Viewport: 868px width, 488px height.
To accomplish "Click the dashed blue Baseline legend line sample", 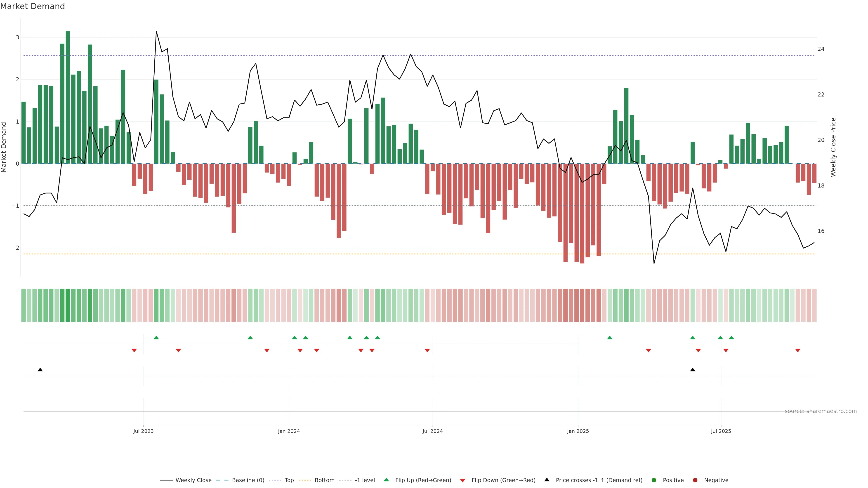I will click(222, 480).
